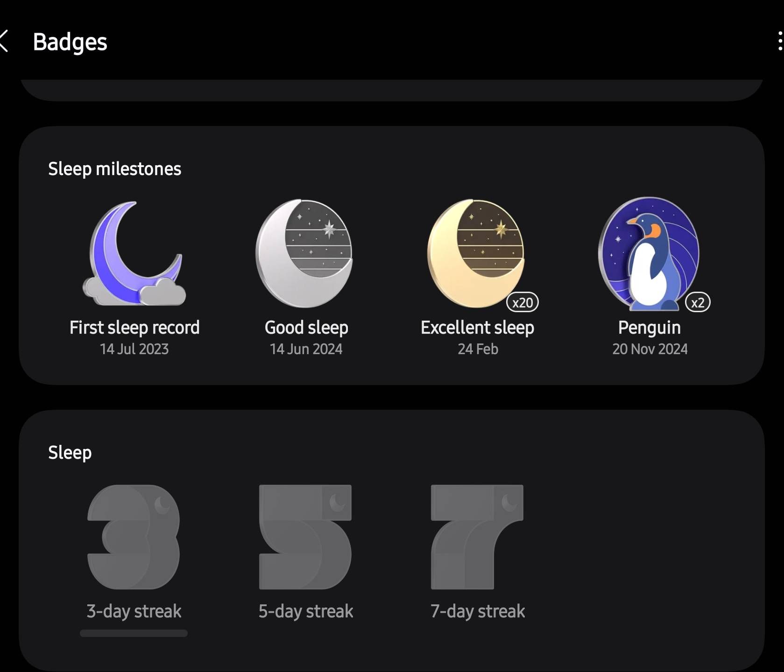The width and height of the screenshot is (784, 672).
Task: Tap the x2 count on Penguin badge
Action: coord(697,302)
